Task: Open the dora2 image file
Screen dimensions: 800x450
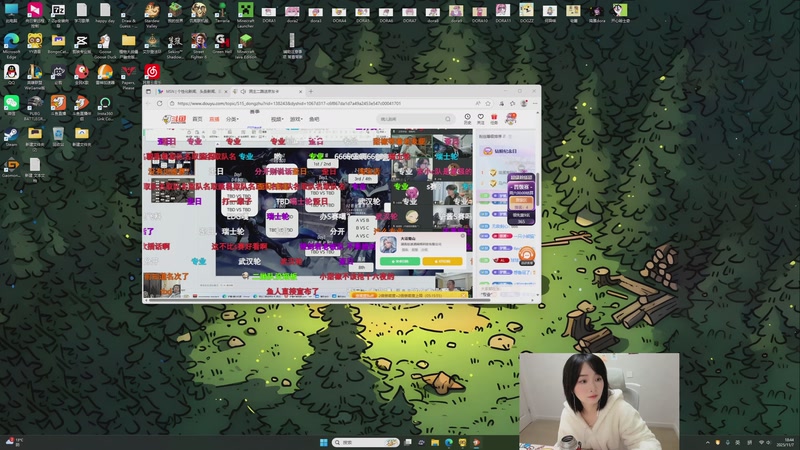Action: pyautogui.click(x=292, y=14)
